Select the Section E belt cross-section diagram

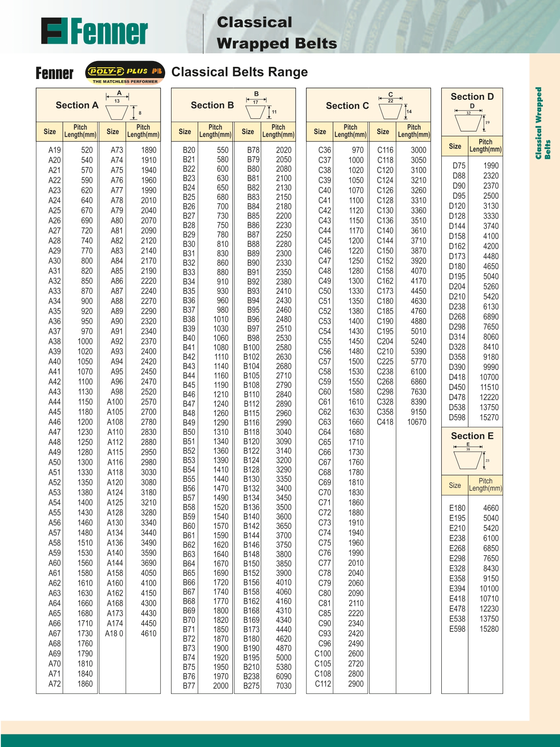[x=470, y=458]
